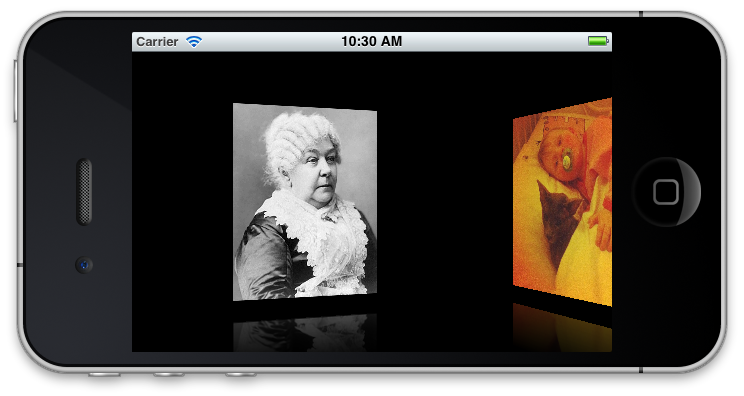Click the rightmost volume button on bottom edge
The height and width of the screenshot is (396, 744).
point(240,375)
